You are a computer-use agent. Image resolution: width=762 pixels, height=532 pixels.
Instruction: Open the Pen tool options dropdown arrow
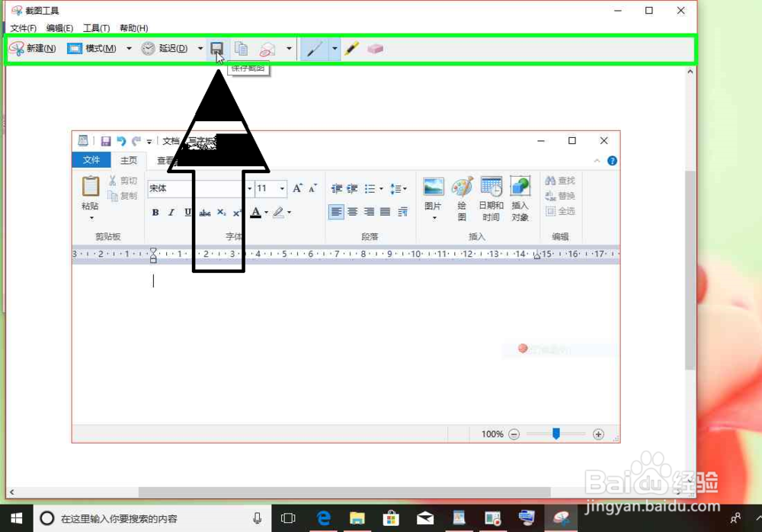[335, 48]
